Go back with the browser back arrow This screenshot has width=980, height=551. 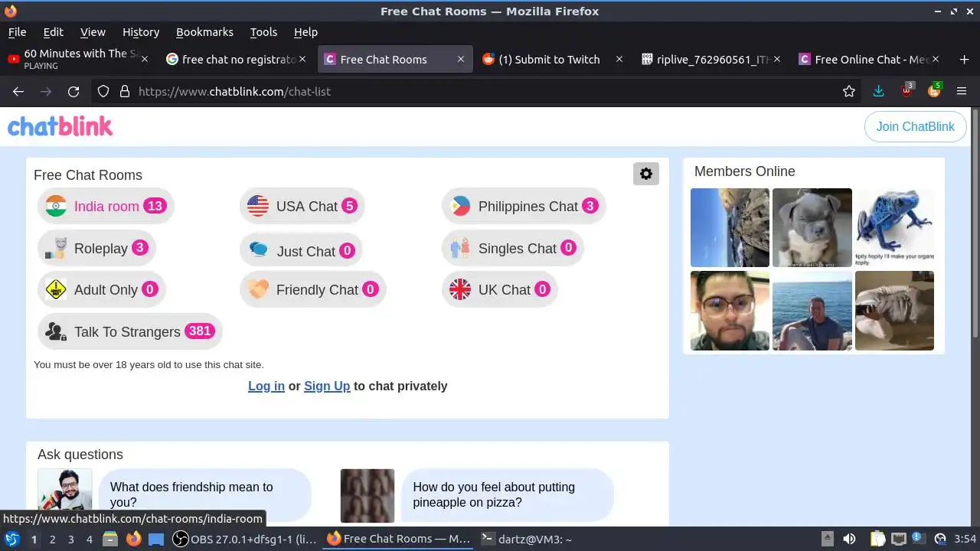[x=18, y=91]
